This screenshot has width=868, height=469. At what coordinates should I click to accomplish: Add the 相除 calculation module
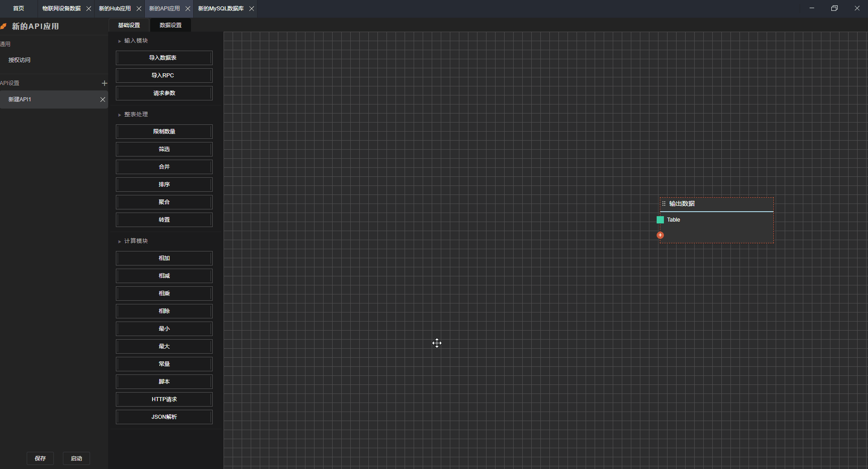coord(164,311)
